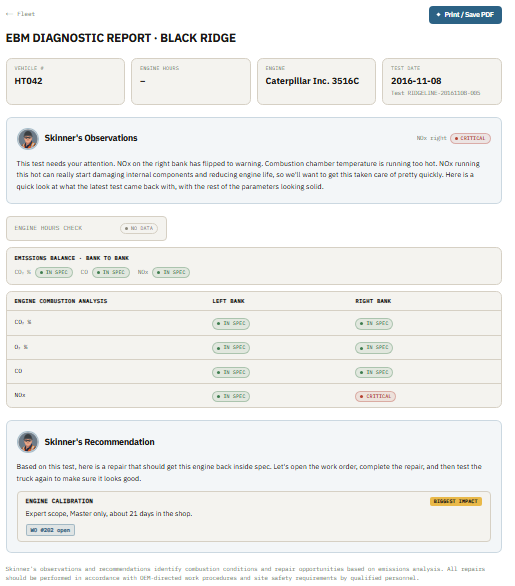Click the Right Bank NOx CRITICAL badge
This screenshot has width=515, height=586.
pos(375,396)
